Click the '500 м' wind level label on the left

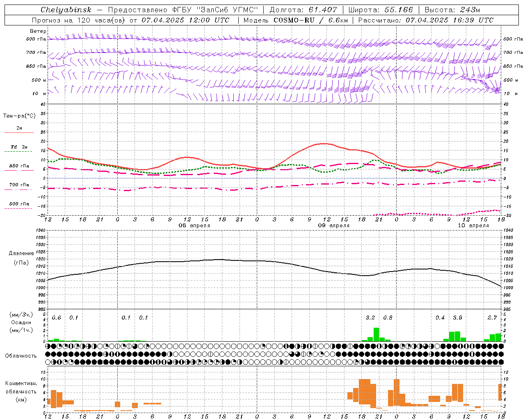[x=39, y=80]
